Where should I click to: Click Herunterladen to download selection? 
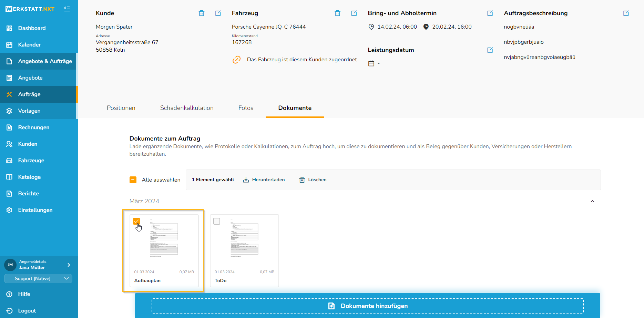(264, 180)
